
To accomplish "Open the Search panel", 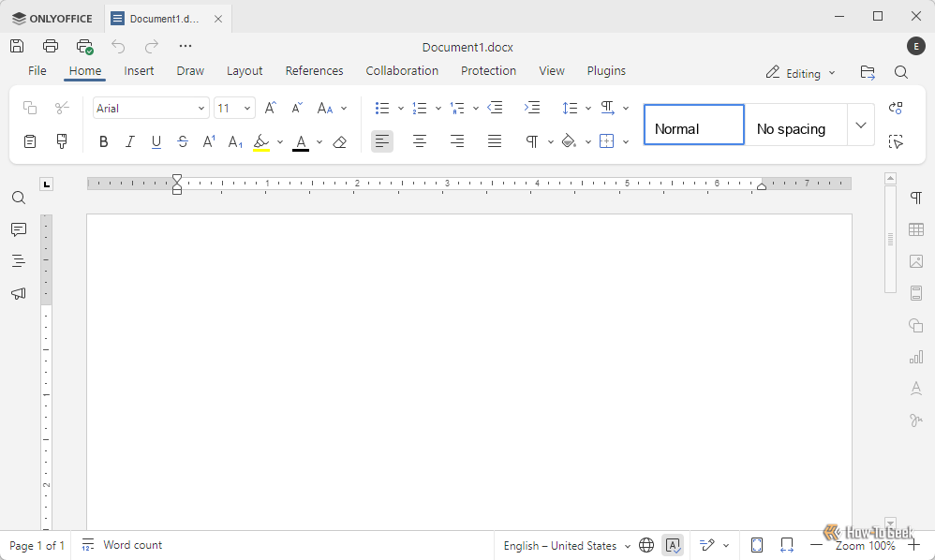I will tap(18, 198).
